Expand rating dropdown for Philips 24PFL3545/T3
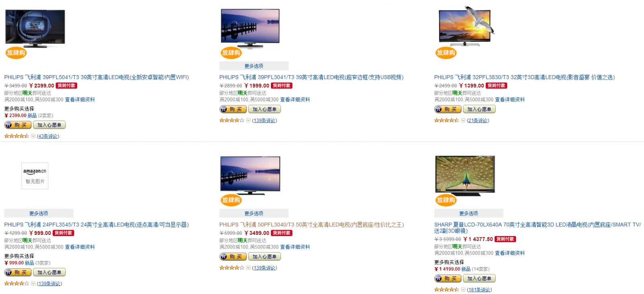This screenshot has height=294, width=644. coord(33,284)
